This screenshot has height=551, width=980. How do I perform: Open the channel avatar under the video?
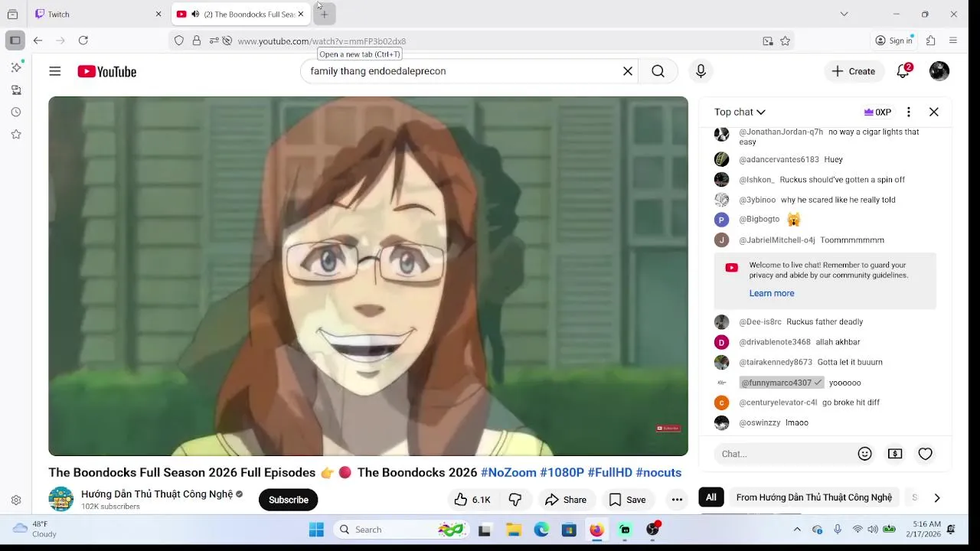point(61,499)
